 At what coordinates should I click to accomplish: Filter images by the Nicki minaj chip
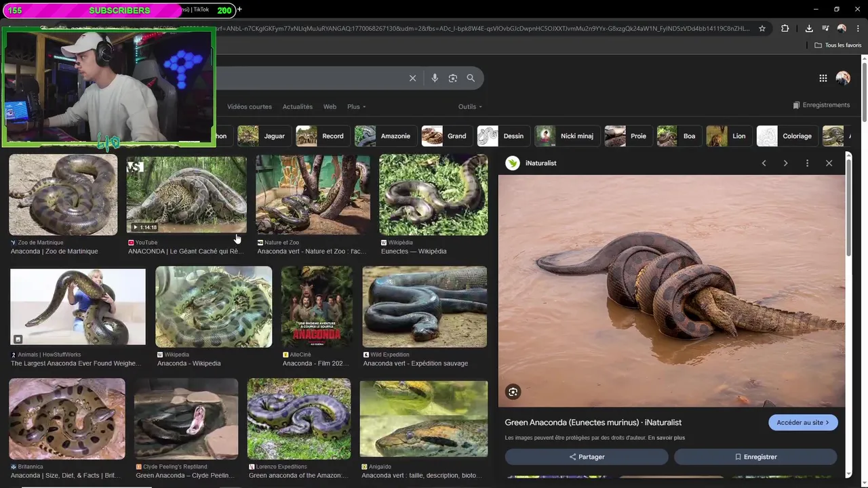(x=568, y=136)
